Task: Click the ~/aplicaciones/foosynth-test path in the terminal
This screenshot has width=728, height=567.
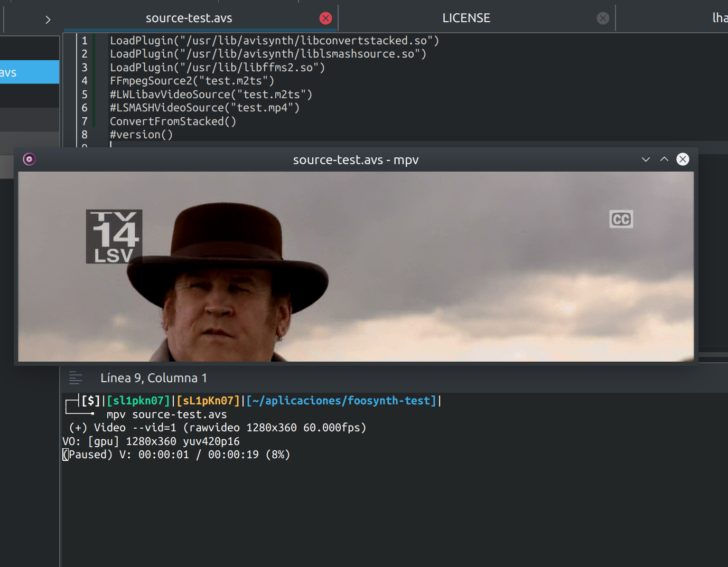Action: 341,400
